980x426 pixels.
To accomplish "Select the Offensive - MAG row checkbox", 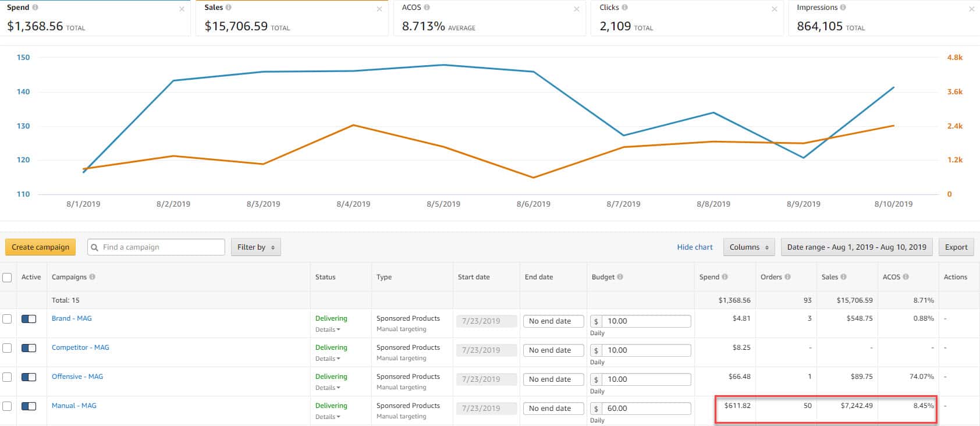I will tap(7, 377).
